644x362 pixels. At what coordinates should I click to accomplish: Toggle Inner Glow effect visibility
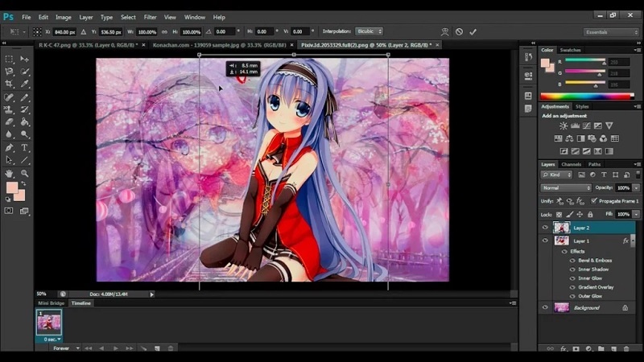coord(572,278)
